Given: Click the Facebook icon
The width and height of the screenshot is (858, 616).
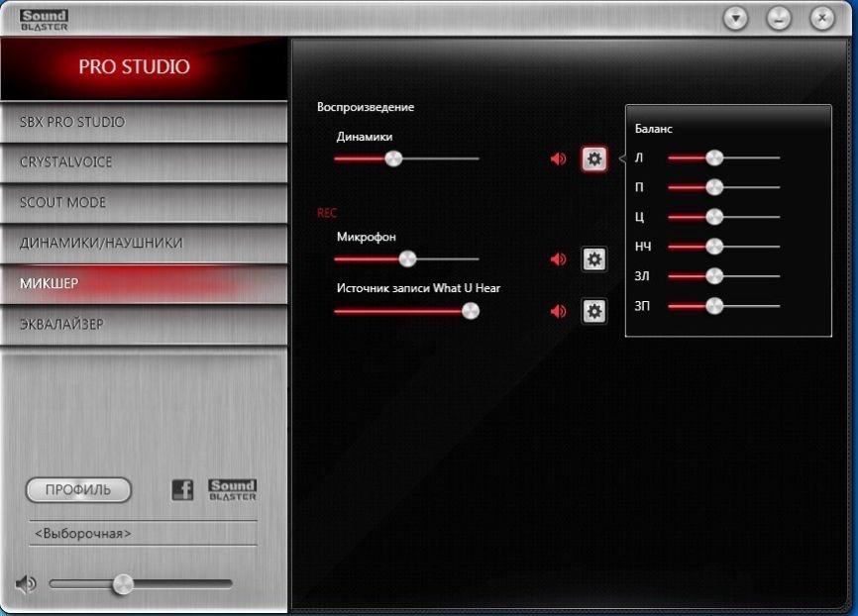Looking at the screenshot, I should coord(182,489).
